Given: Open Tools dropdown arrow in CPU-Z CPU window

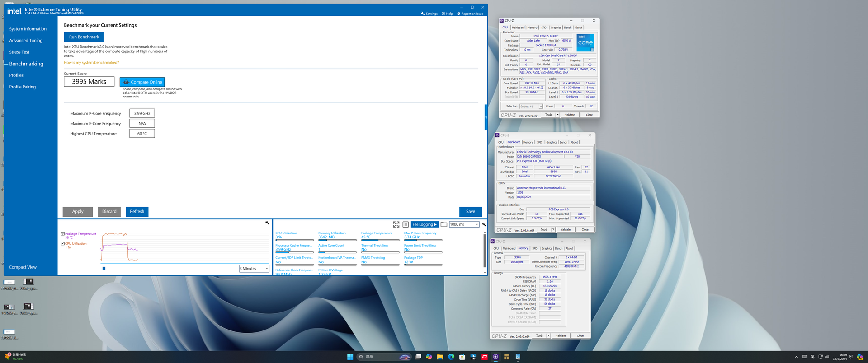Looking at the screenshot, I should [557, 115].
